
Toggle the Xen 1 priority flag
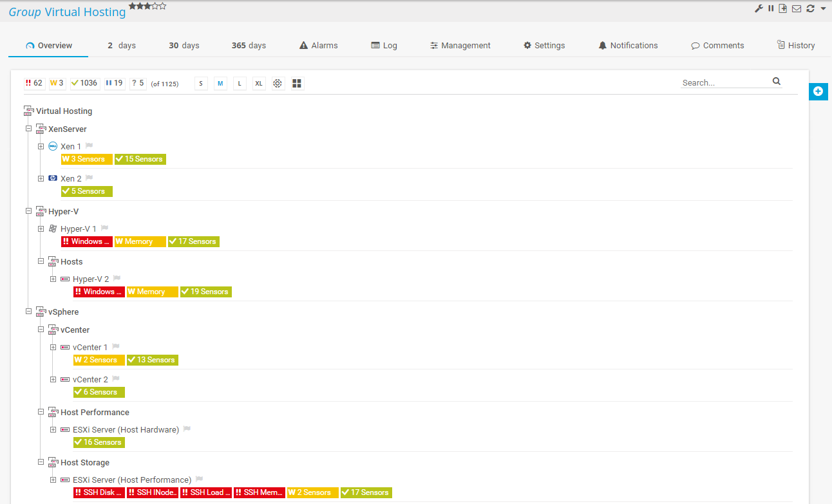coord(90,146)
